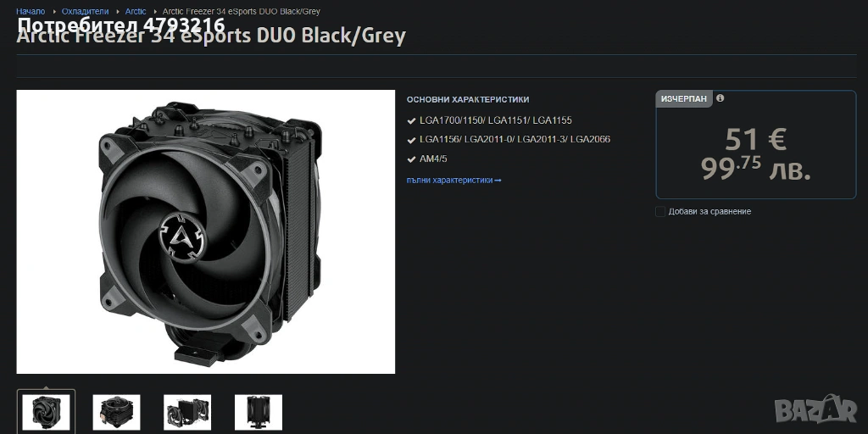
Task: Click the Bazar logo watermark
Action: click(x=815, y=409)
